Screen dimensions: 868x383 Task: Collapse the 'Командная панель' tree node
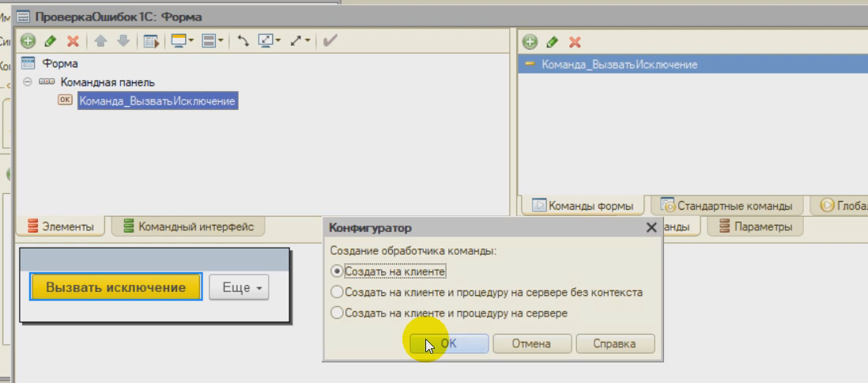click(28, 82)
